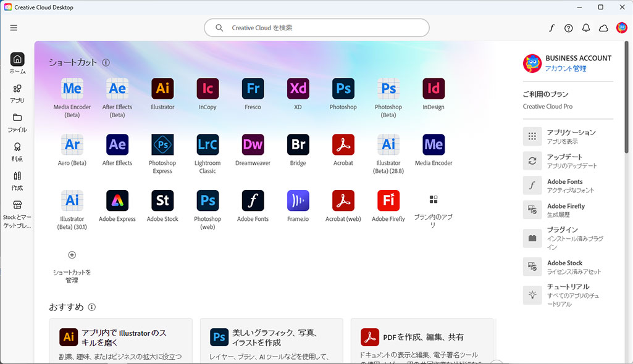Open the cloud sync status icon
633x364 pixels.
(x=603, y=28)
